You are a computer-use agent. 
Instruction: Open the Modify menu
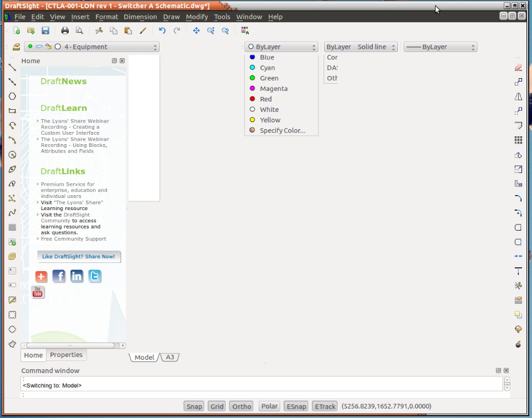tap(197, 17)
